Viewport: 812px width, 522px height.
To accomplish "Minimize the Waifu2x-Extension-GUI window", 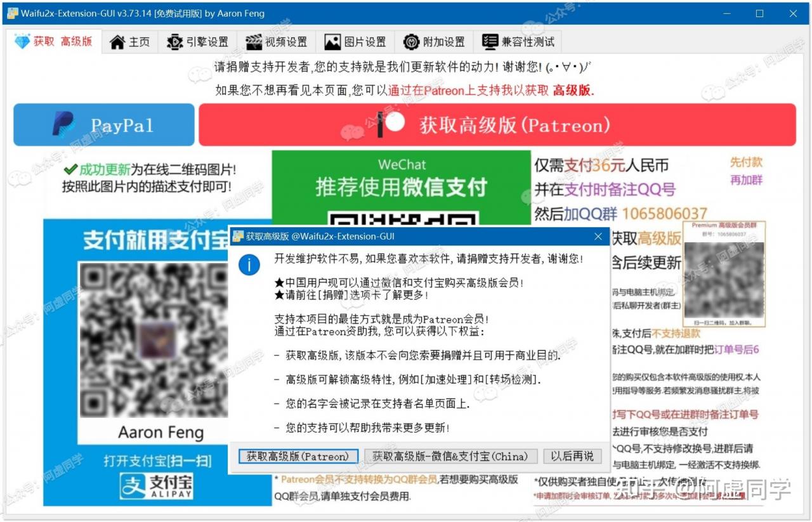I will point(727,13).
